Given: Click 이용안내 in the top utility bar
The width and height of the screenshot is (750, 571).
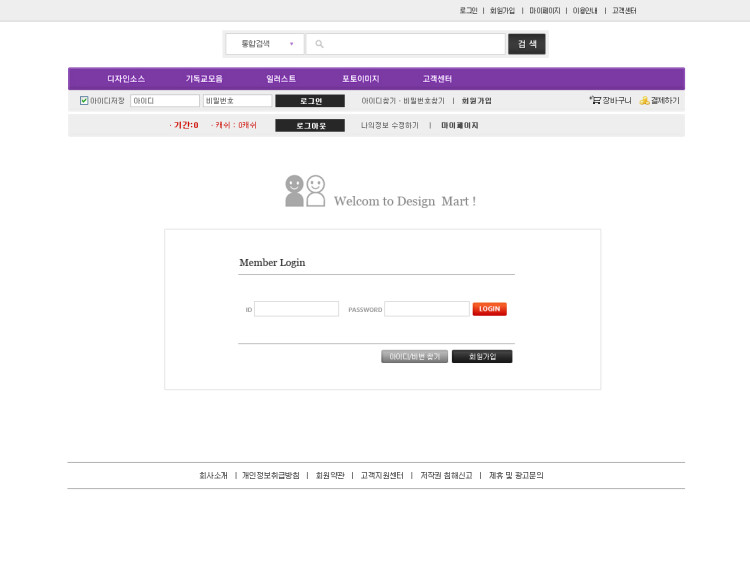Looking at the screenshot, I should pyautogui.click(x=585, y=10).
